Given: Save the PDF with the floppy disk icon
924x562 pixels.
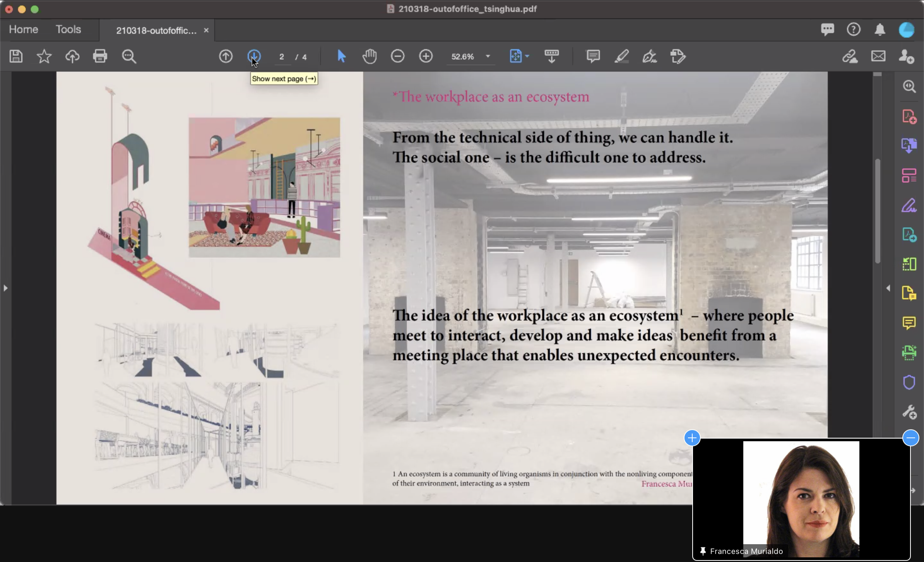Looking at the screenshot, I should pyautogui.click(x=16, y=57).
